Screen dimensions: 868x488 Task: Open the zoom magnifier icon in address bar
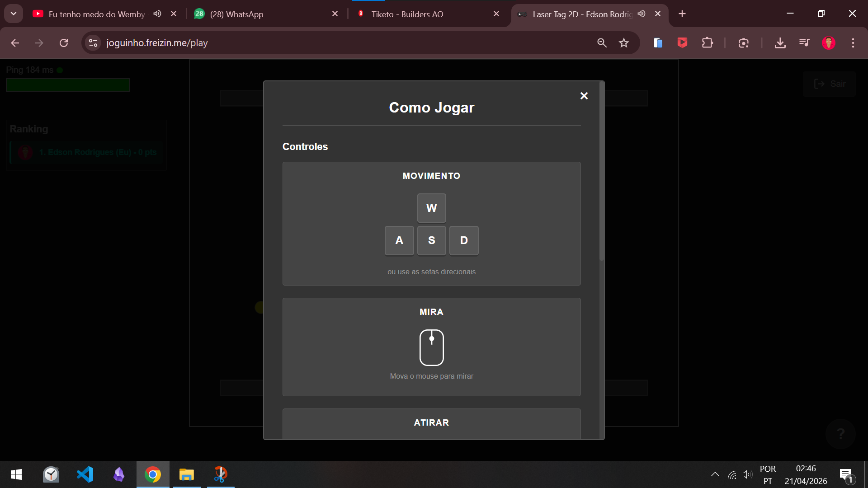click(602, 43)
